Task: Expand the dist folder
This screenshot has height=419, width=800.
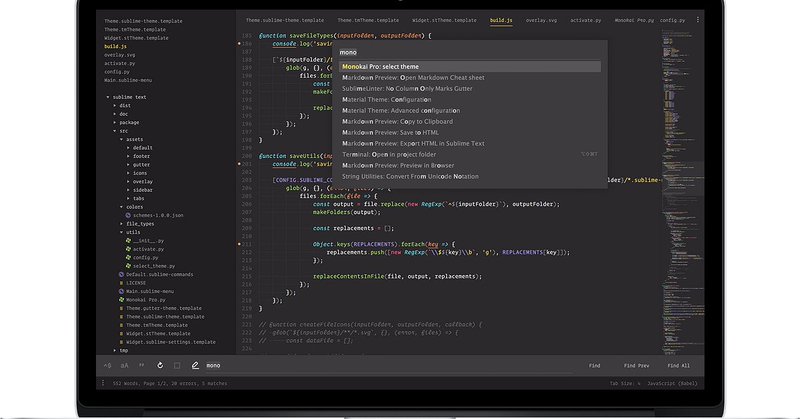Action: (x=115, y=106)
